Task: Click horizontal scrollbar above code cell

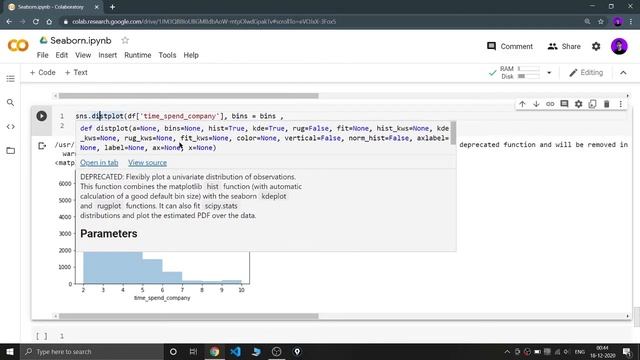Action: pos(189,96)
